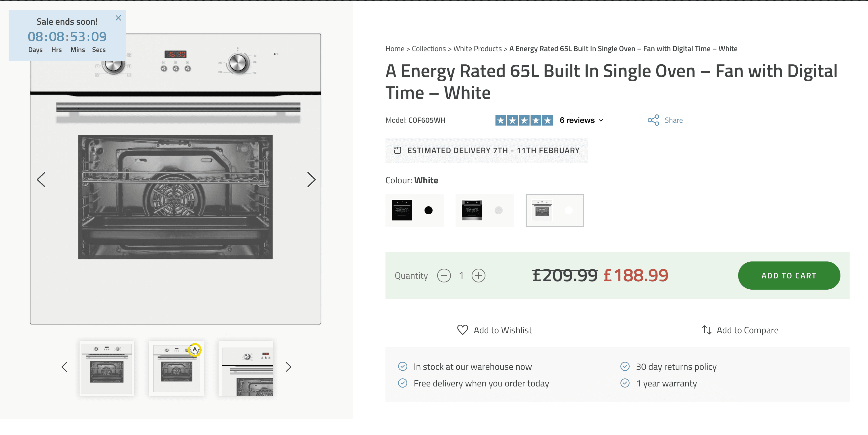Click the Add to Cart button

coord(789,275)
